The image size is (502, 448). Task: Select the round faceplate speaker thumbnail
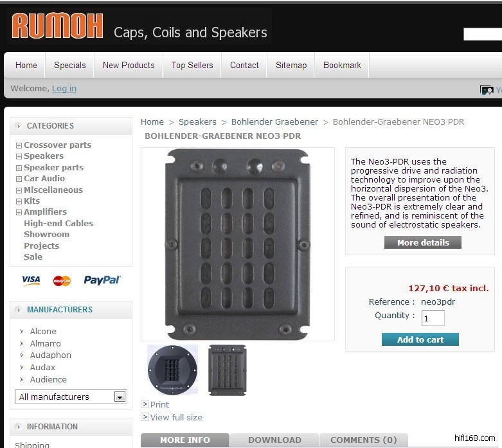[x=172, y=370]
